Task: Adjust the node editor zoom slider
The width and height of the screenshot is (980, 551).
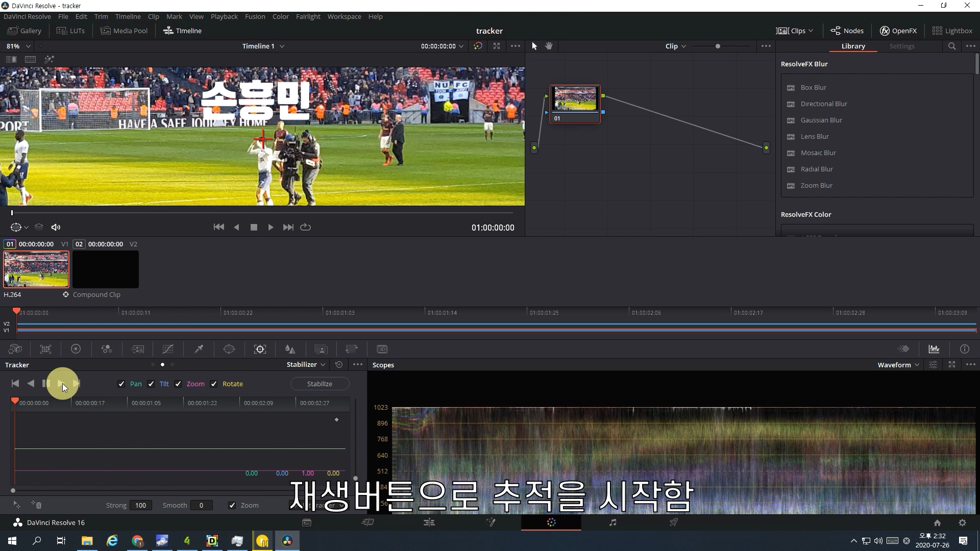Action: coord(718,46)
